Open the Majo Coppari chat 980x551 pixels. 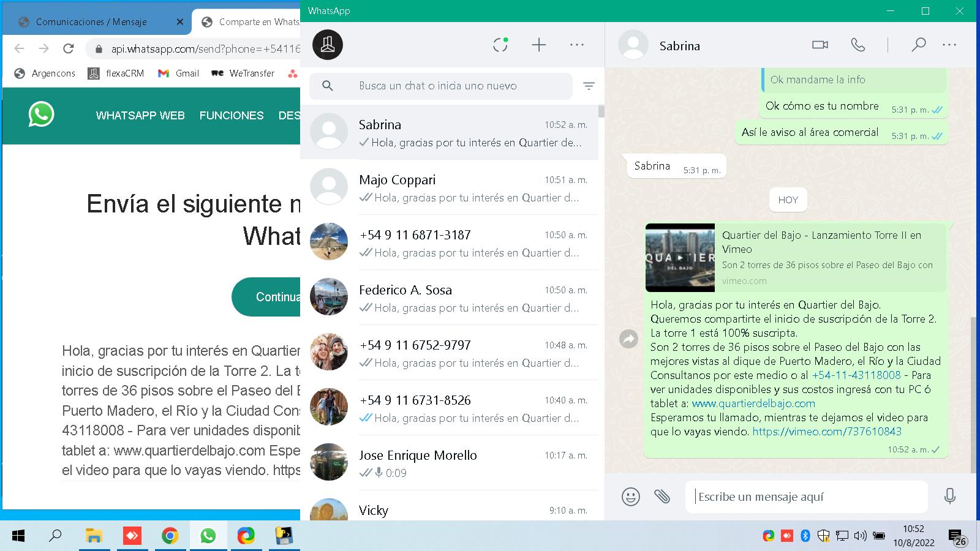449,187
